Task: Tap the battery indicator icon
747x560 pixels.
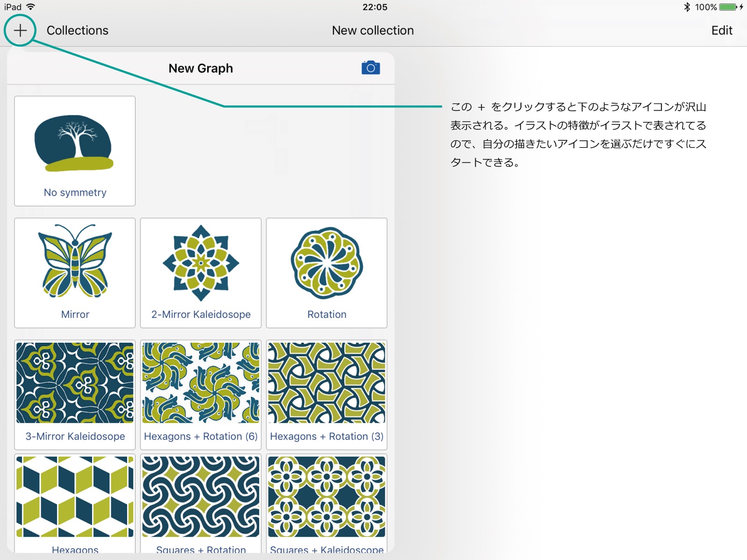Action: 728,7
